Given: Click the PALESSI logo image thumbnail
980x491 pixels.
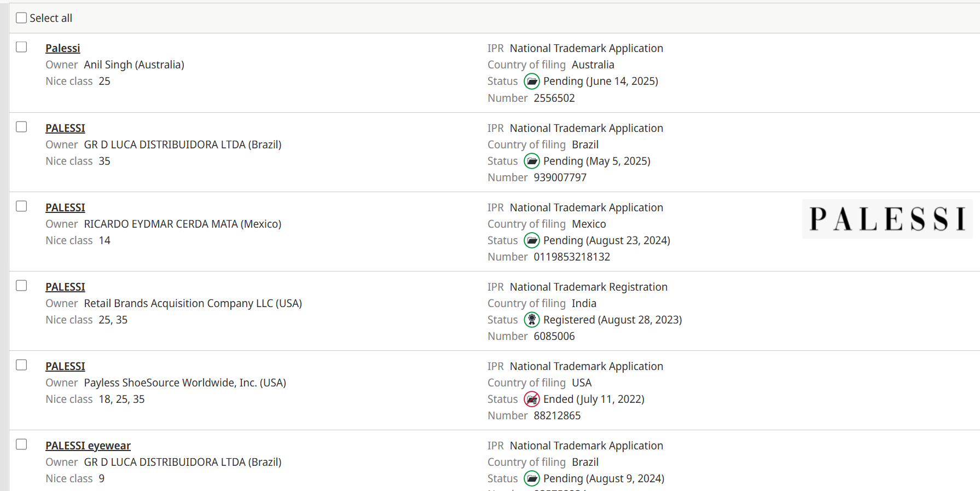Looking at the screenshot, I should 887,219.
